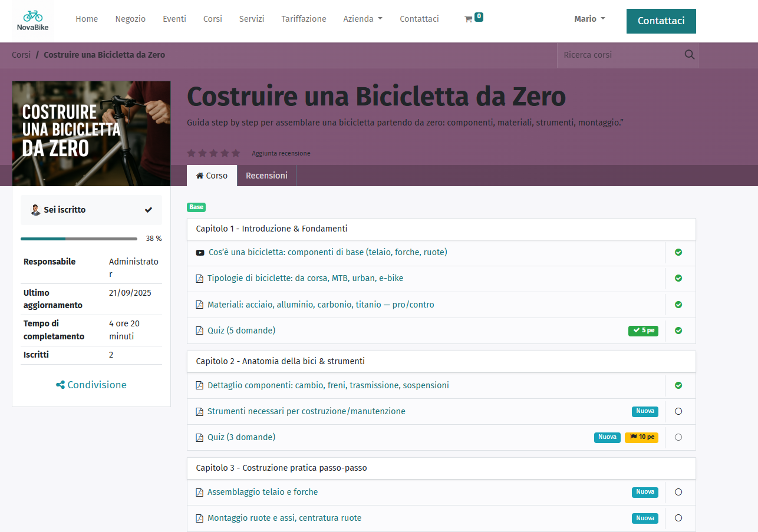Open the shopping cart icon
The height and width of the screenshot is (532, 758).
pyautogui.click(x=469, y=19)
